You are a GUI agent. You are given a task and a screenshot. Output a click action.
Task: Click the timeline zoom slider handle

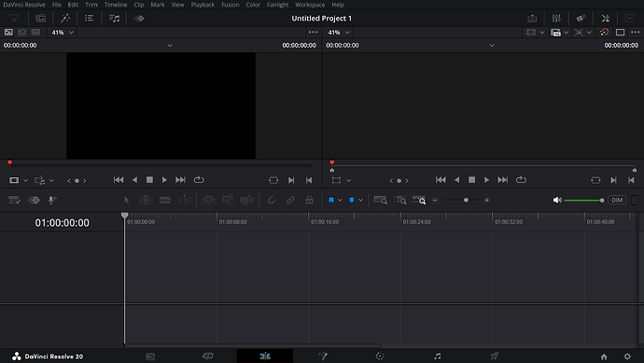point(466,200)
